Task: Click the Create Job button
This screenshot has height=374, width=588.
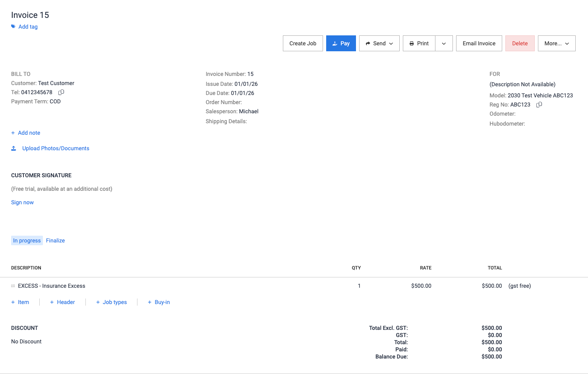Action: pyautogui.click(x=303, y=43)
